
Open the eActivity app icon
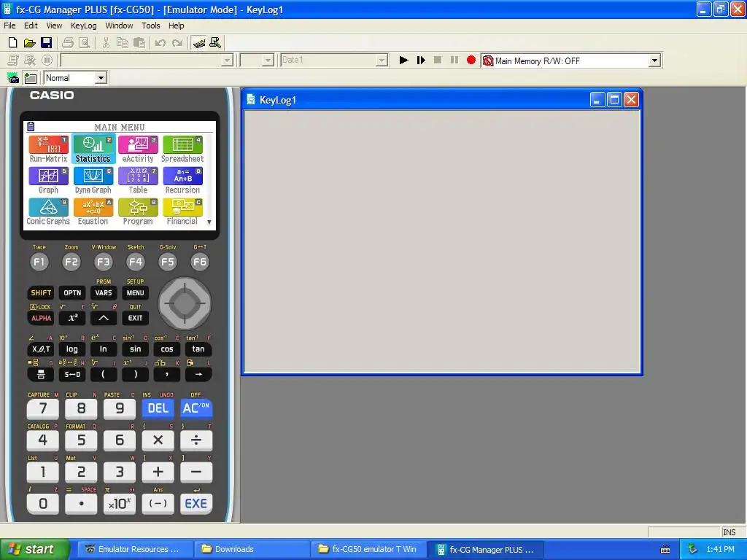pos(138,149)
